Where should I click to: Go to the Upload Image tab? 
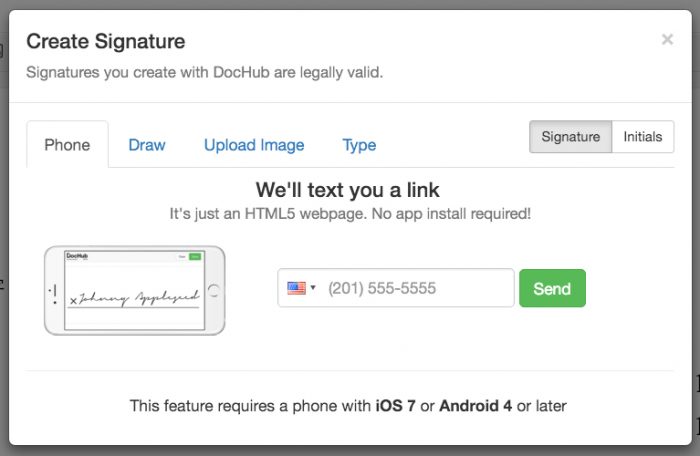(x=254, y=145)
